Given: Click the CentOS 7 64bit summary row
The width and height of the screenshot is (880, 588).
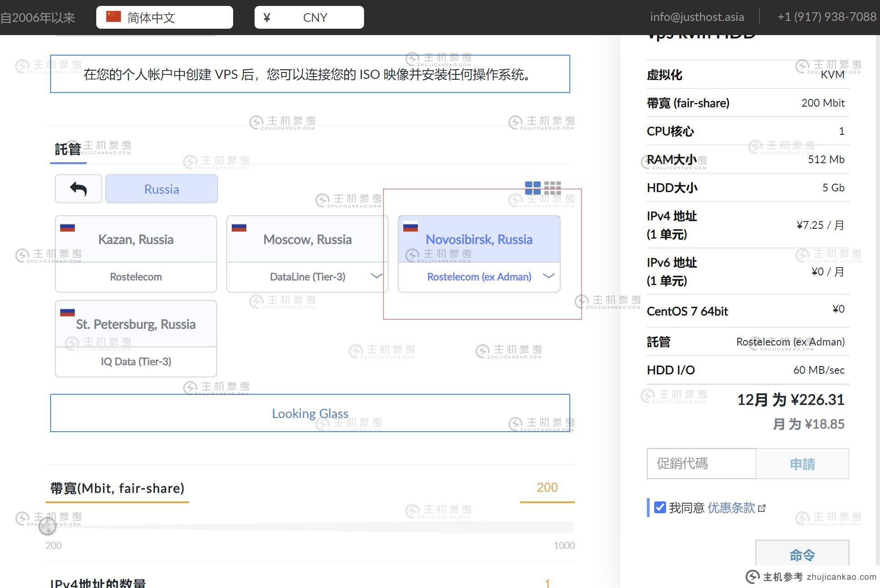Looking at the screenshot, I should pos(748,311).
